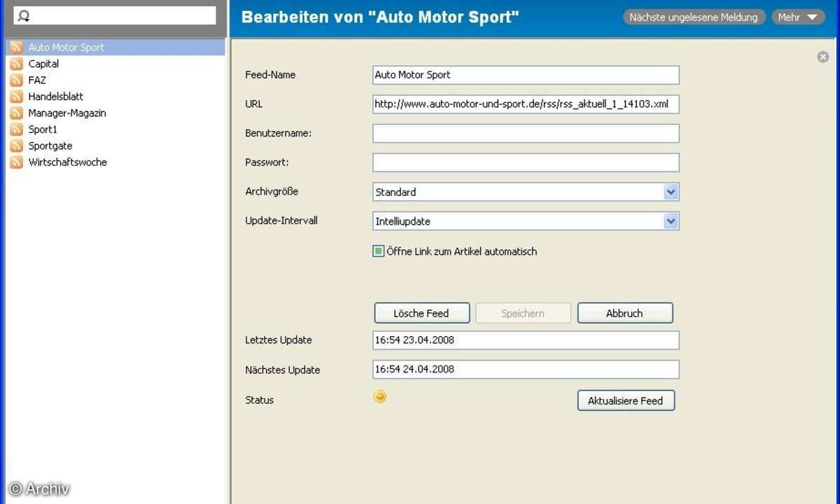Click the Abbruch button

[625, 313]
